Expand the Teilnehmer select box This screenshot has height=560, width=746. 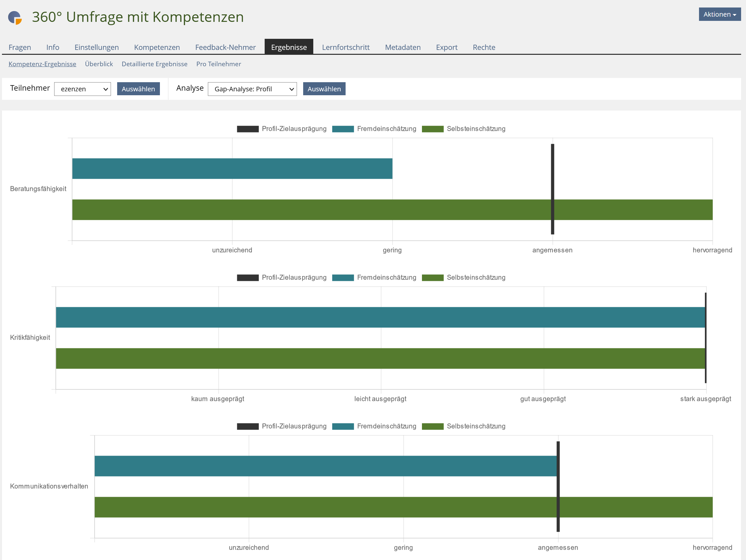tap(82, 89)
